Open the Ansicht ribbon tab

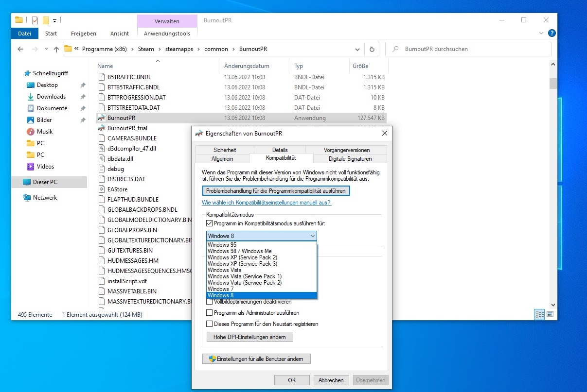[x=120, y=34]
